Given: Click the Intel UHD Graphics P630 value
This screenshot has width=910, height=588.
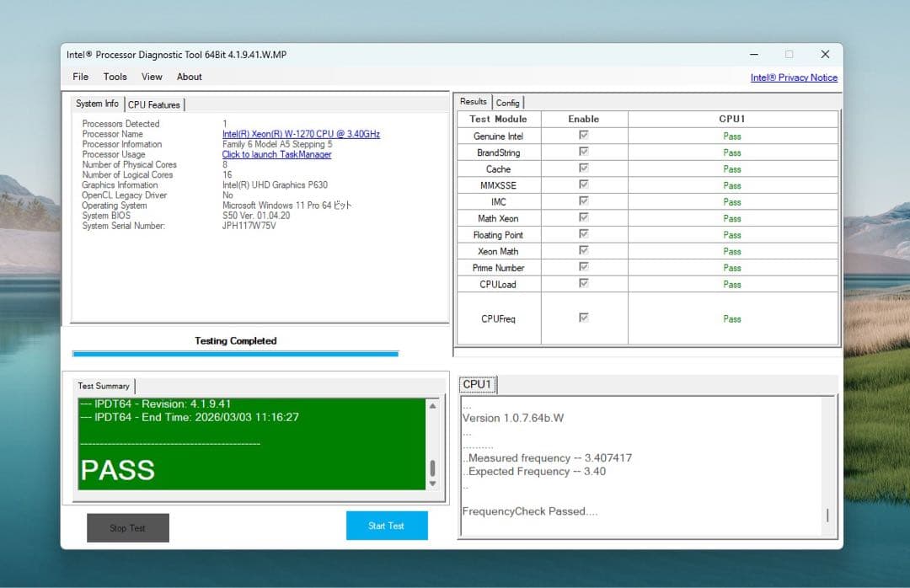Looking at the screenshot, I should [x=275, y=185].
